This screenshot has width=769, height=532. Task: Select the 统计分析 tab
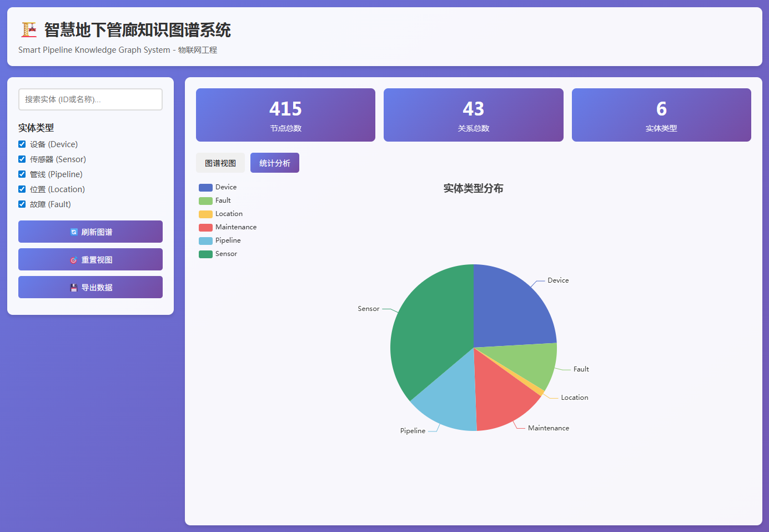(x=275, y=163)
